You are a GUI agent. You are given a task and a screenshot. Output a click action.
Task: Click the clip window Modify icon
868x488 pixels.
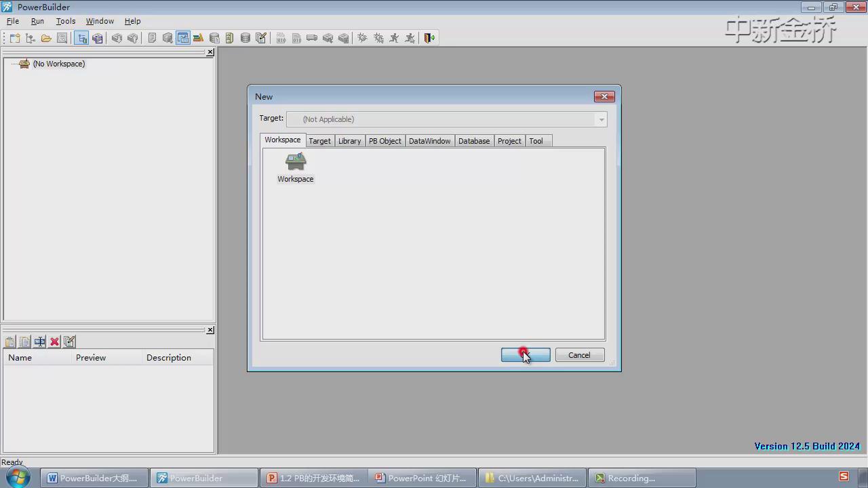click(69, 342)
